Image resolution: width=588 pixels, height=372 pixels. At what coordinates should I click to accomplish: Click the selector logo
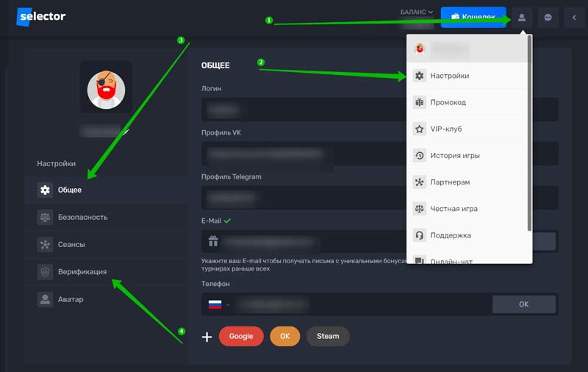tap(41, 16)
